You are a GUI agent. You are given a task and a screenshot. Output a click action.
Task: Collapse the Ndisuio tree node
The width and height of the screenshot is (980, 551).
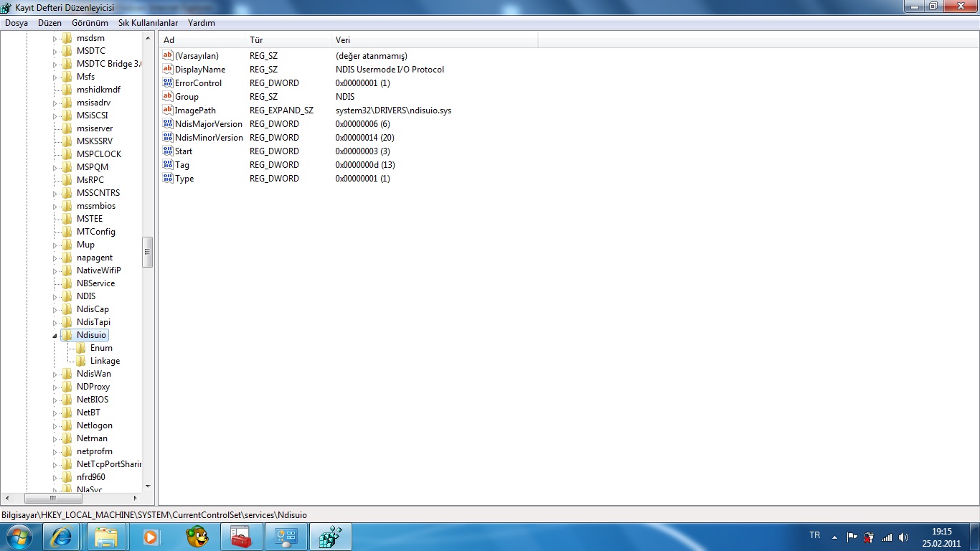pyautogui.click(x=55, y=335)
